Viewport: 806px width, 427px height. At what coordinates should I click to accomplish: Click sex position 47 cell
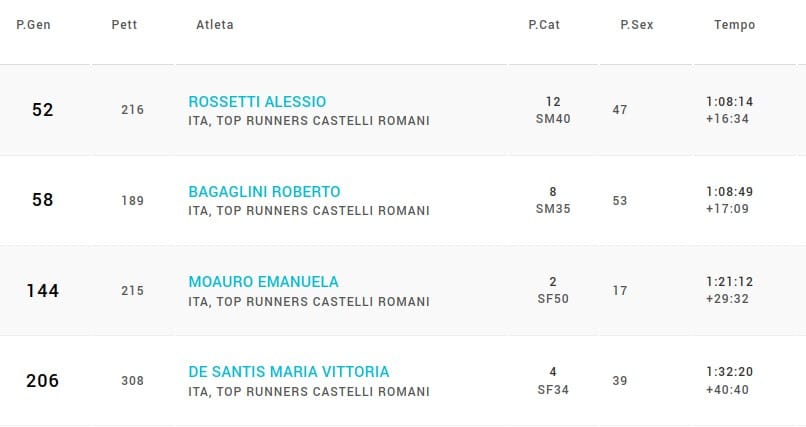click(620, 110)
